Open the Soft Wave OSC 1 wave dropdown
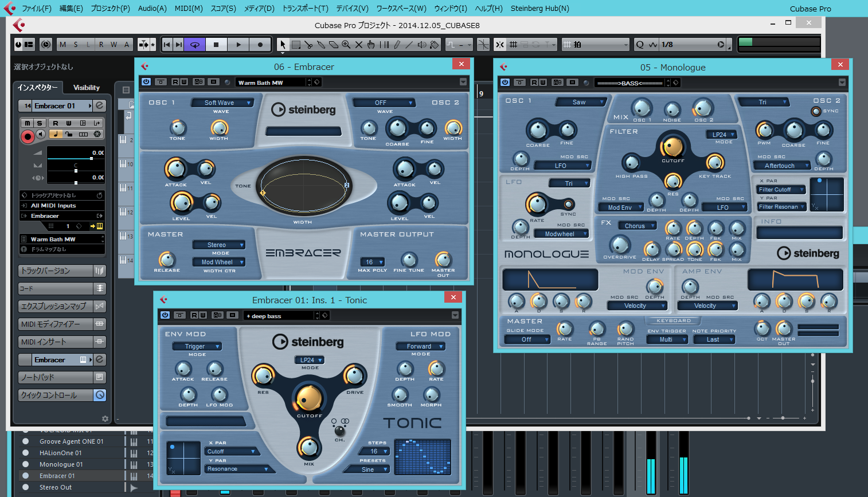Screen dimensions: 868x497 [224, 103]
